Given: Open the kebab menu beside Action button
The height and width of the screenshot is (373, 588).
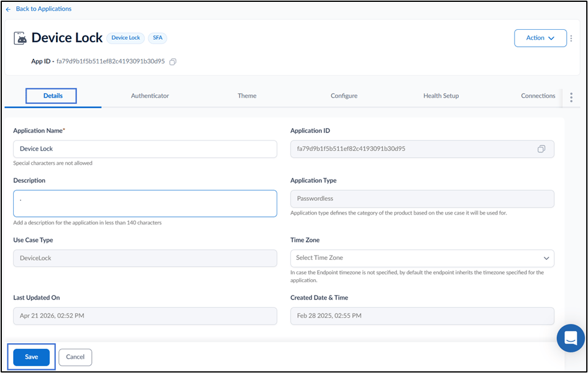Looking at the screenshot, I should (x=571, y=39).
